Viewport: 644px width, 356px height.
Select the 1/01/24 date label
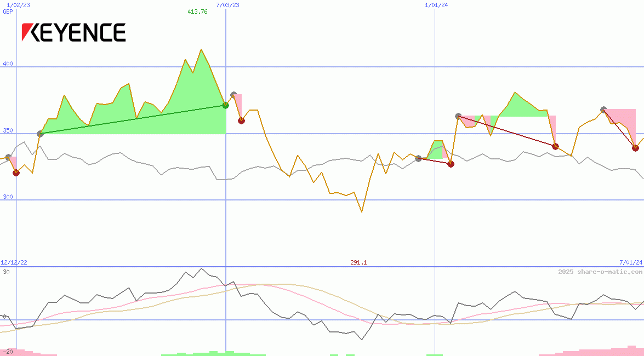(437, 4)
